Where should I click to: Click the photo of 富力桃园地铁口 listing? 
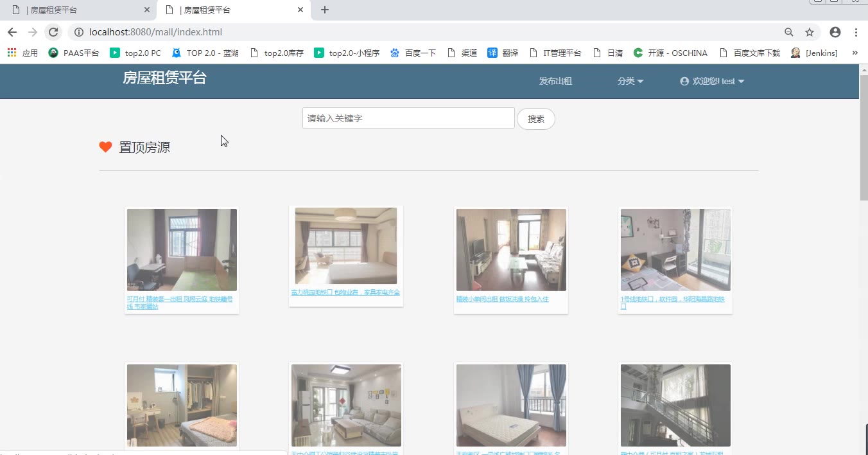(x=346, y=245)
